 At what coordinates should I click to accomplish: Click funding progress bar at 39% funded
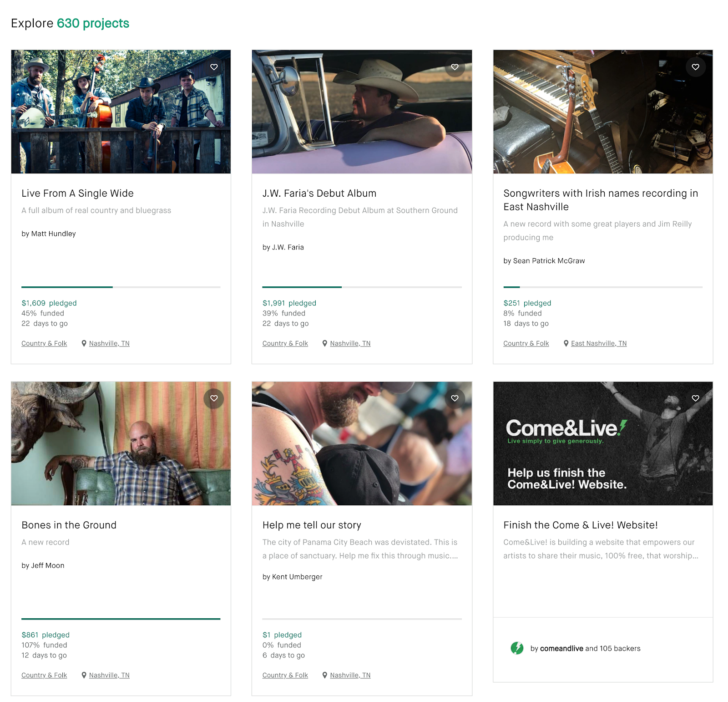362,287
